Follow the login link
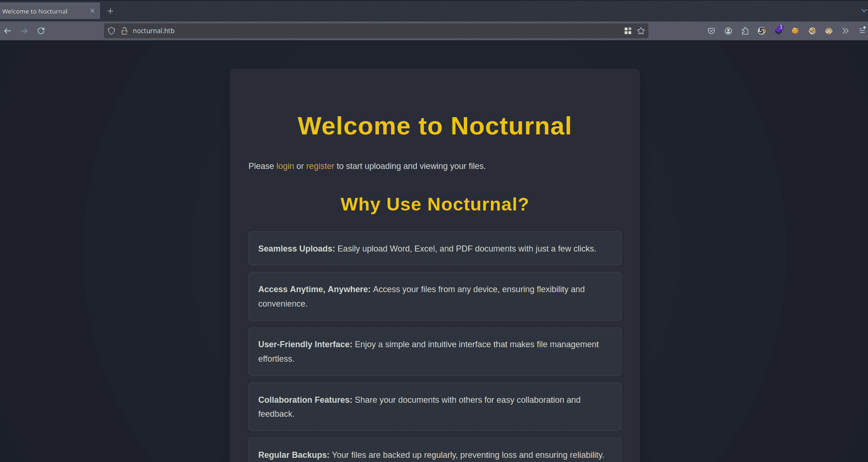This screenshot has width=868, height=462. (285, 166)
